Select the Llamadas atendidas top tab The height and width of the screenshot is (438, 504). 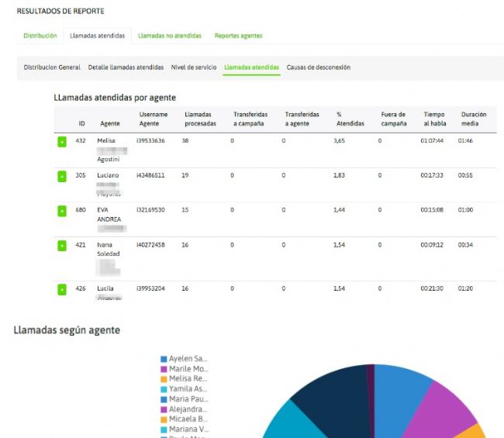point(98,36)
